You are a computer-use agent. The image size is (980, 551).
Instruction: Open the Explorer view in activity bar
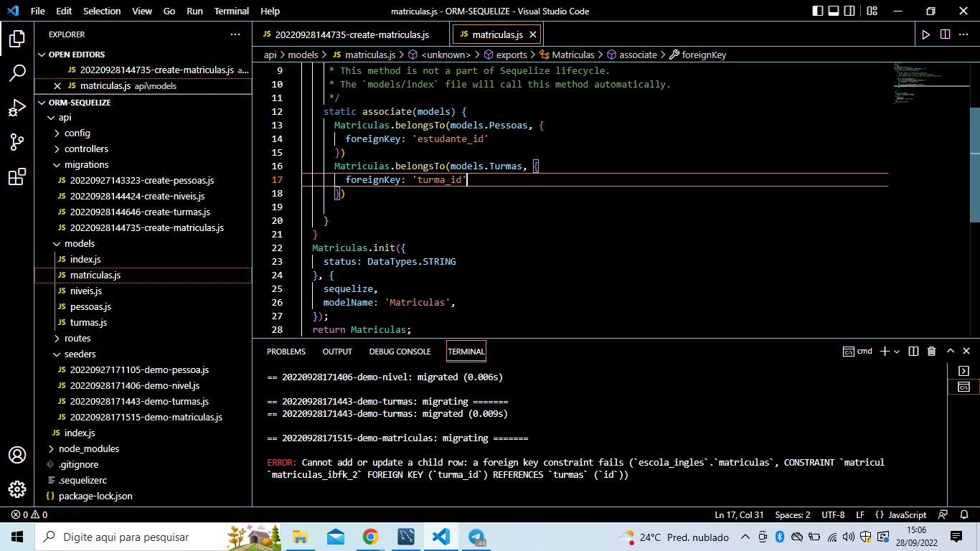click(x=17, y=39)
